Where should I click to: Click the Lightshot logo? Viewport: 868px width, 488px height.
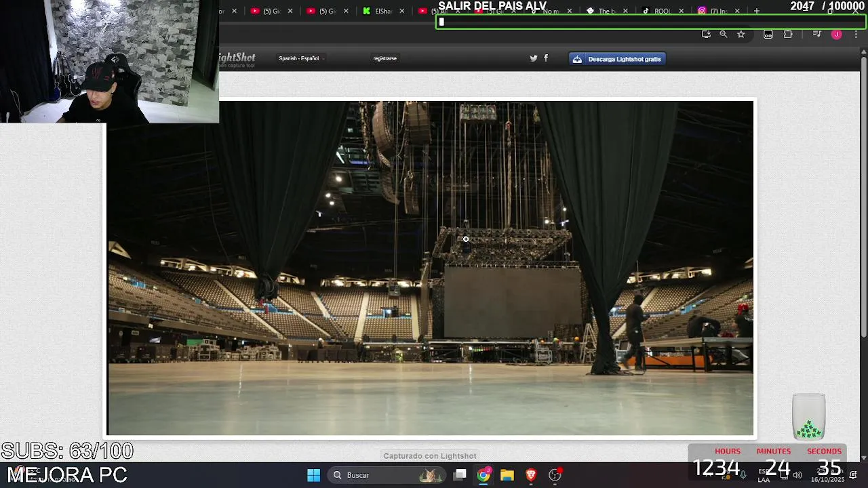237,60
